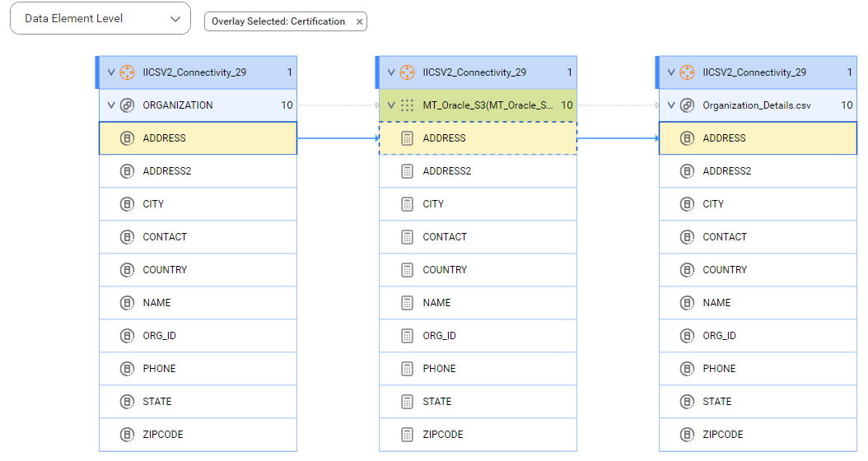Viewport: 868px width, 461px height.
Task: Select ADDRESS2 text in Organization_Details.csv
Action: coord(727,171)
